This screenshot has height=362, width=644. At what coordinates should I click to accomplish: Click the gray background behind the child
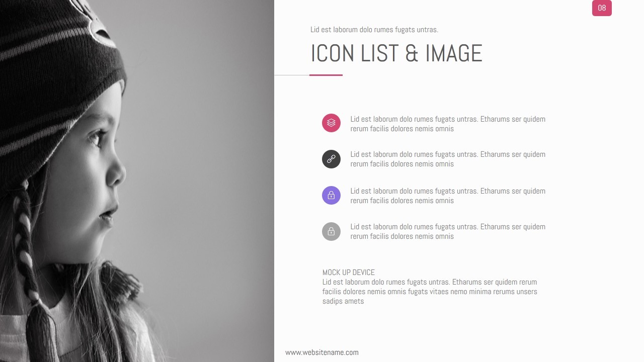pyautogui.click(x=211, y=151)
